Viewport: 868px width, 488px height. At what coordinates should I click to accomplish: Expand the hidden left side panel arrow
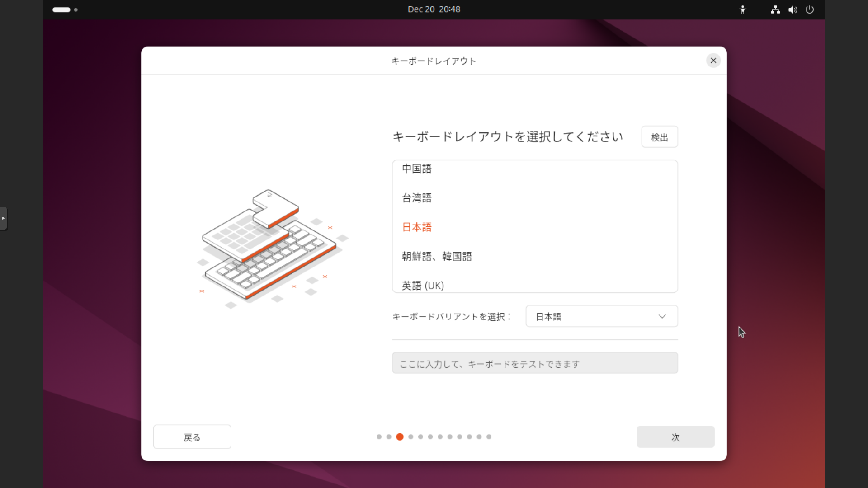point(3,218)
